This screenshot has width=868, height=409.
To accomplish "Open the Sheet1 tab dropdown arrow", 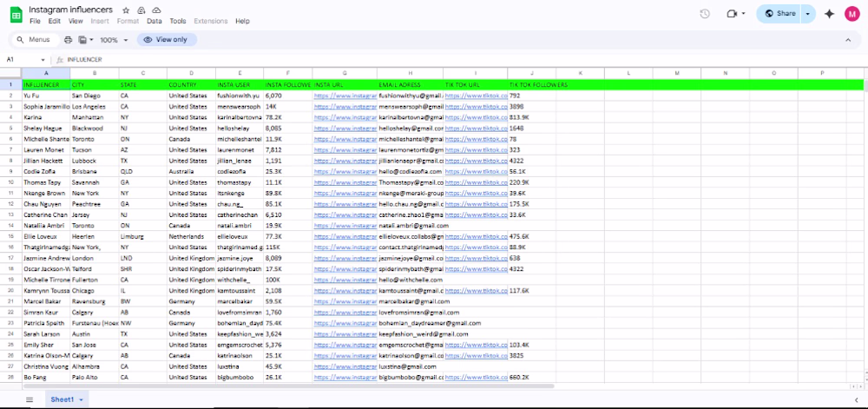I will point(82,399).
